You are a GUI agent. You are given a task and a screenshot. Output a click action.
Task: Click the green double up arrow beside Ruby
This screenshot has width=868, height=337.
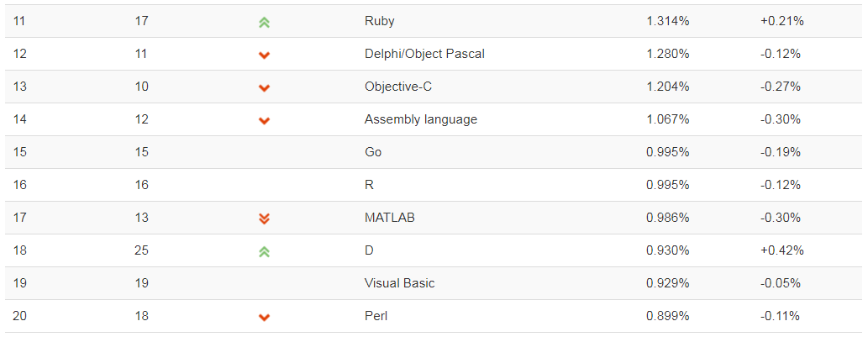264,23
